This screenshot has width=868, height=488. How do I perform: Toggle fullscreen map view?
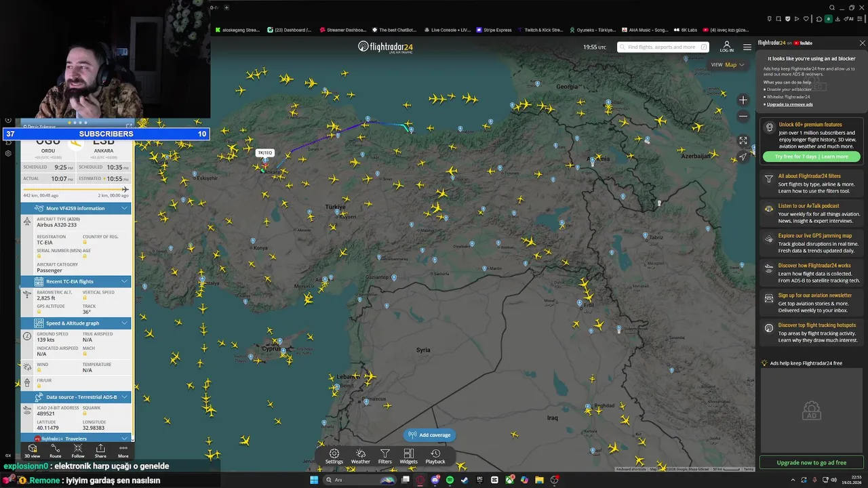coord(743,140)
